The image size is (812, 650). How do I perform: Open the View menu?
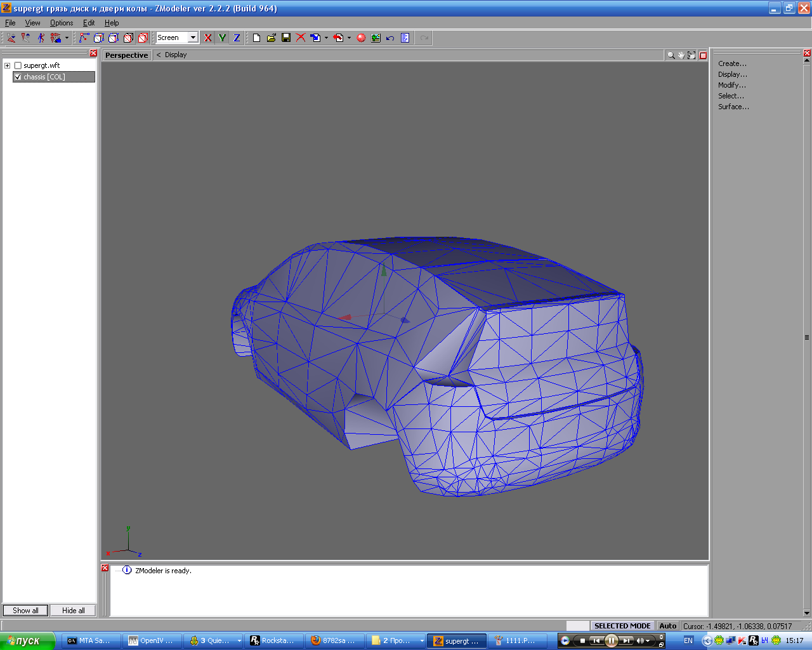(x=32, y=23)
